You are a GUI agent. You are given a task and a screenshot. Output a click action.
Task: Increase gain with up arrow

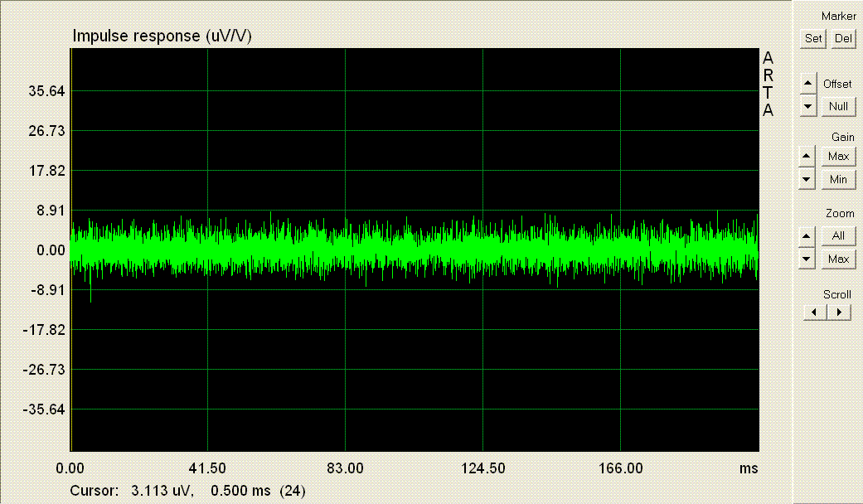point(807,157)
